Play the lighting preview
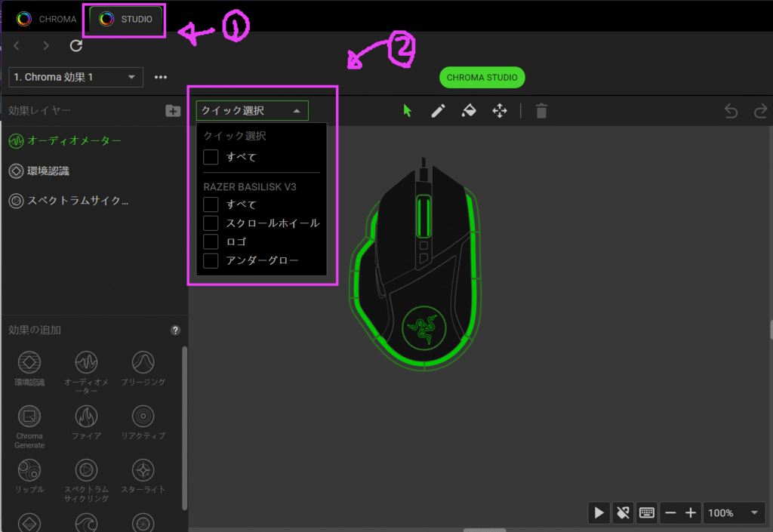Screen dimensions: 773x532 pyautogui.click(x=599, y=513)
